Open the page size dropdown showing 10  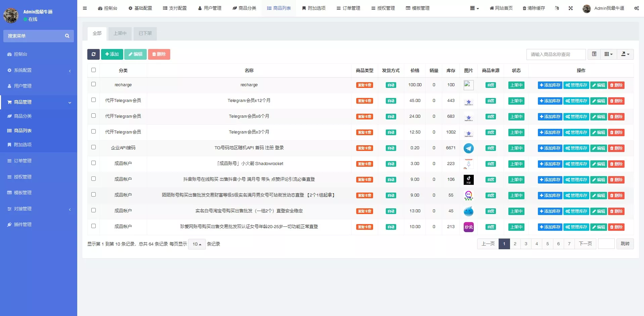pyautogui.click(x=197, y=244)
